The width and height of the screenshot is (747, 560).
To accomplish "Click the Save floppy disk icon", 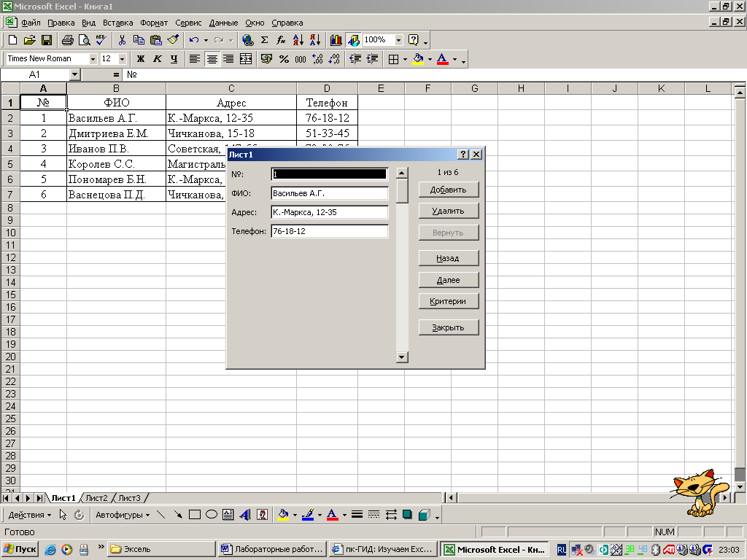I will pos(47,40).
